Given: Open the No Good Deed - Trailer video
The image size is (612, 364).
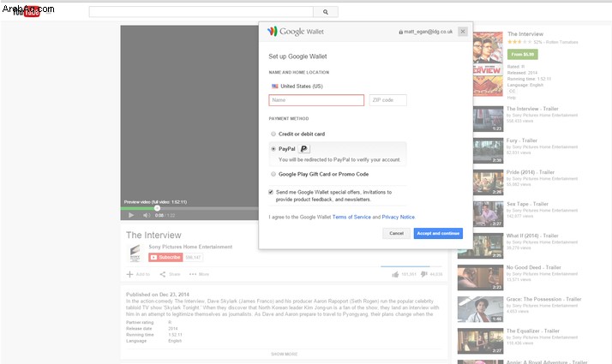Looking at the screenshot, I should point(533,267).
